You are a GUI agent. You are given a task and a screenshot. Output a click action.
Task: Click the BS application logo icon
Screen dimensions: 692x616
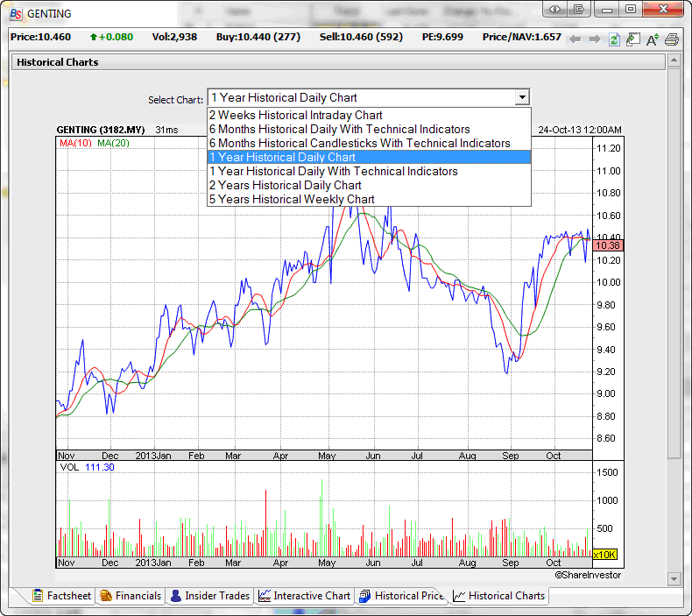coord(16,14)
